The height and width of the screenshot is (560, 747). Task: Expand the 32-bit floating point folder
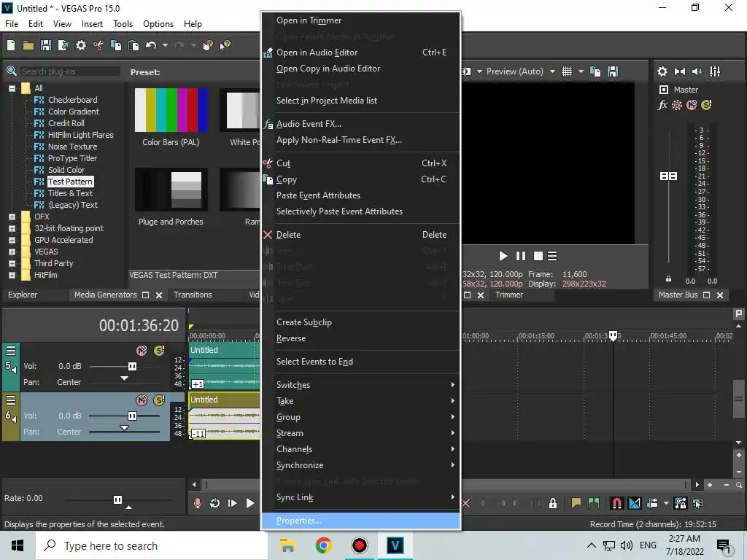click(12, 228)
